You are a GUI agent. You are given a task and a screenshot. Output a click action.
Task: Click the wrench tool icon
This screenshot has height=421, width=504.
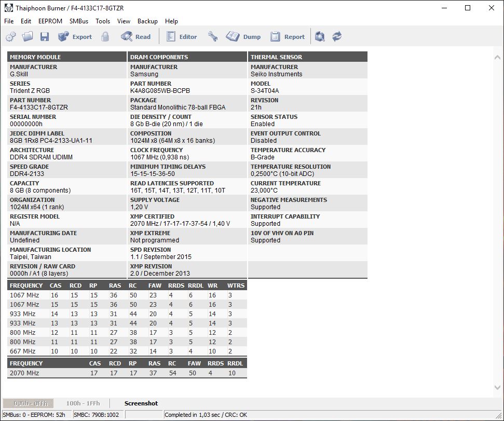pyautogui.click(x=212, y=37)
